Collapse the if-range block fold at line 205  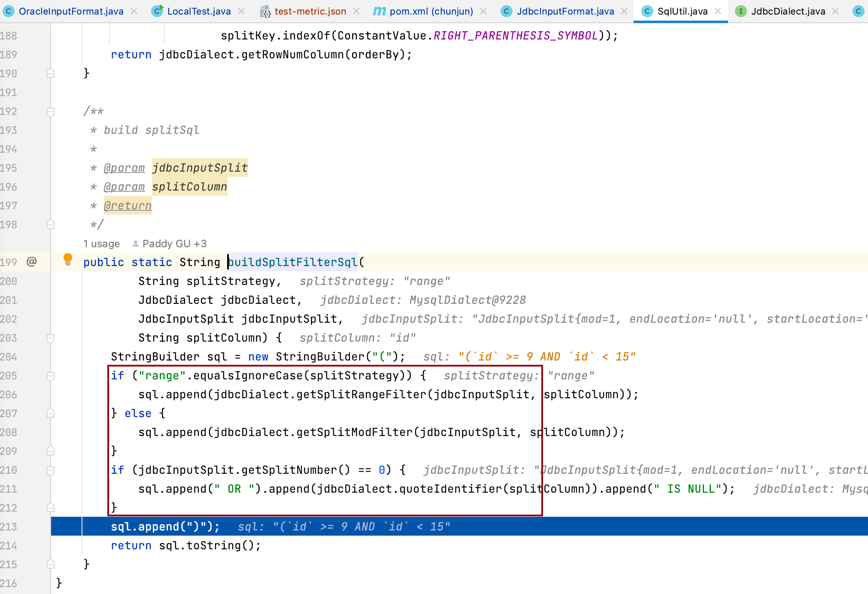[51, 376]
